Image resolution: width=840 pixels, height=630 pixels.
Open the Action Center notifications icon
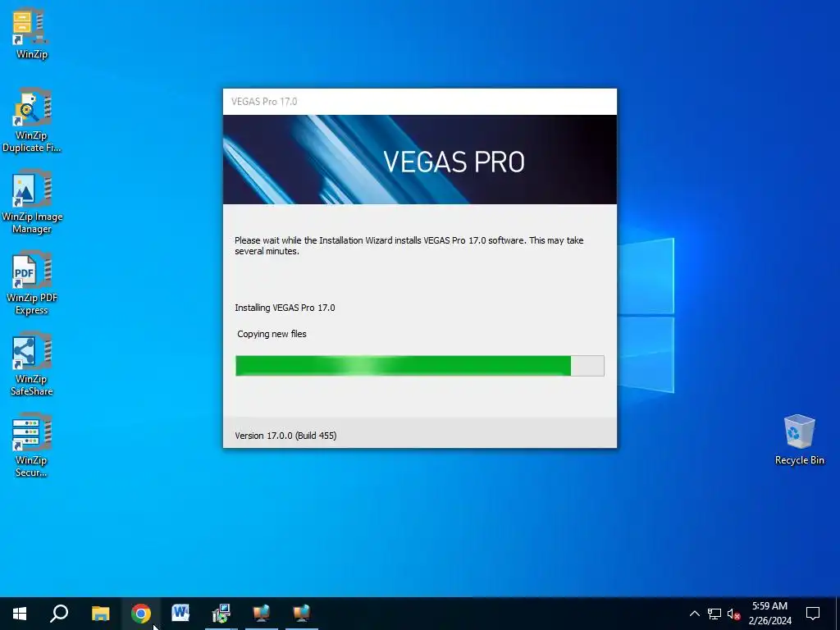pyautogui.click(x=813, y=614)
